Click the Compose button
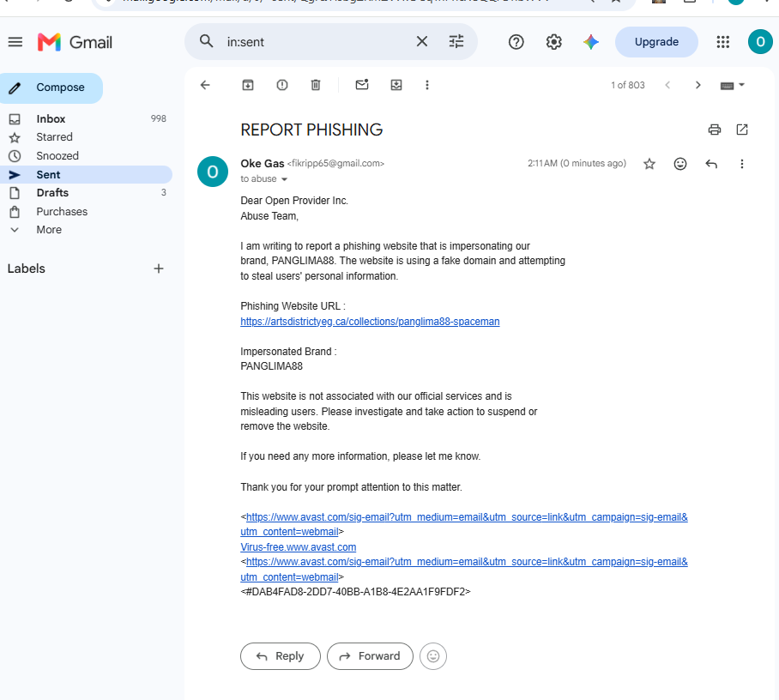The width and height of the screenshot is (779, 700). tap(51, 88)
